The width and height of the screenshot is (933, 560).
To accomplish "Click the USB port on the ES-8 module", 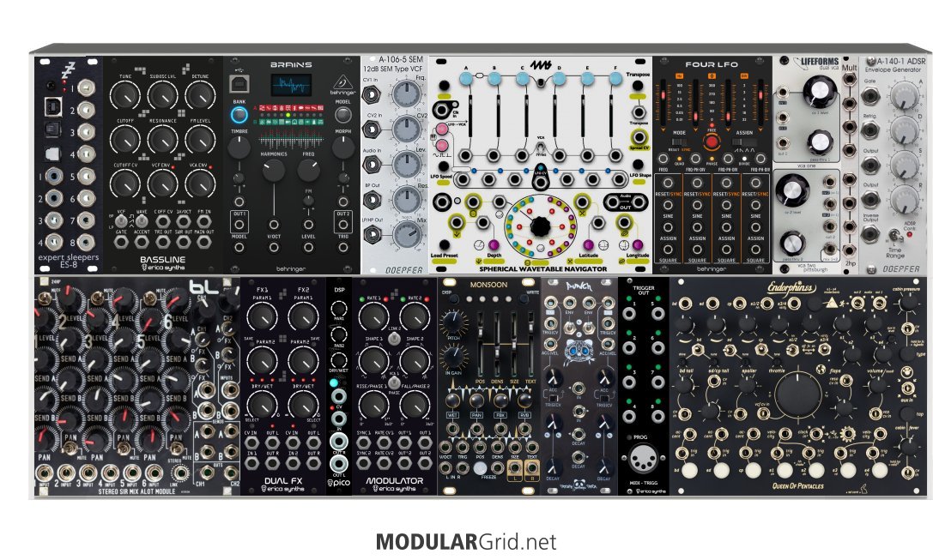I will pos(53,107).
